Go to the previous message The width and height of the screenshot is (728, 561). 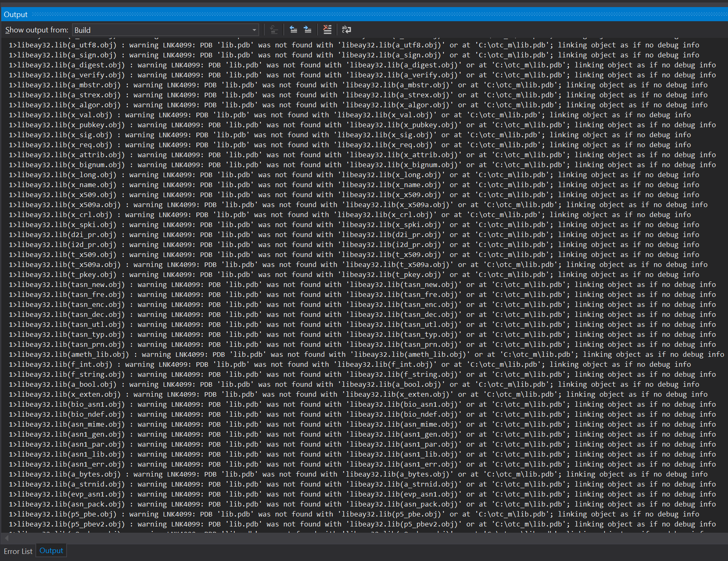[x=293, y=30]
